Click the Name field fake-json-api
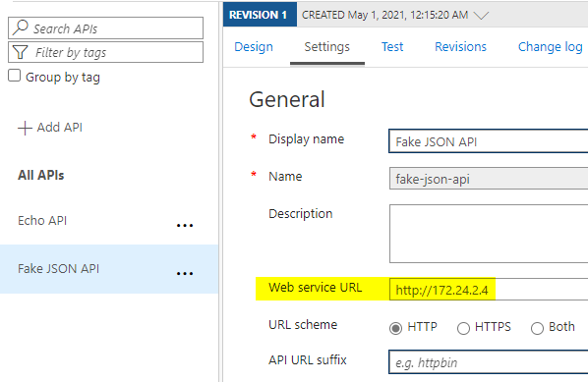Image resolution: width=588 pixels, height=382 pixels. [489, 179]
